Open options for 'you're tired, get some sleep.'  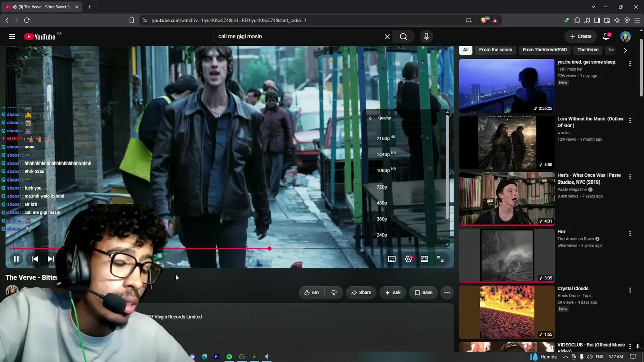[x=630, y=63]
